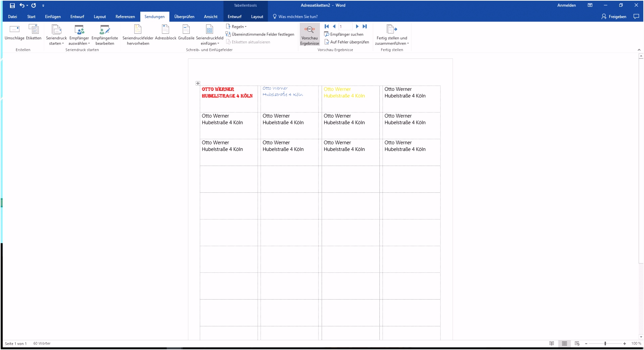Screen dimensions: 644x350
Task: Redo with the repeat arrow icon
Action: coord(34,6)
